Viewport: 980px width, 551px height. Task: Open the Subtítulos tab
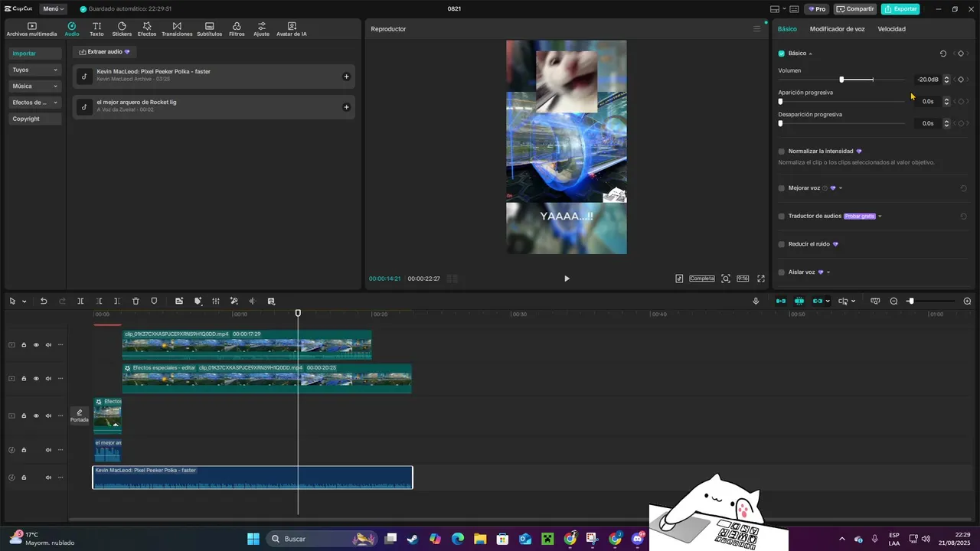coord(210,29)
